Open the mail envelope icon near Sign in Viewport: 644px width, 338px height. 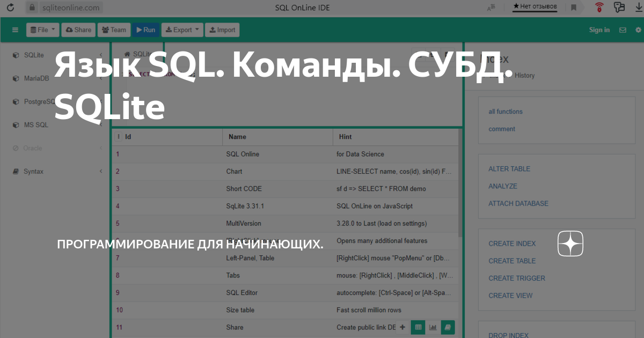click(x=623, y=30)
